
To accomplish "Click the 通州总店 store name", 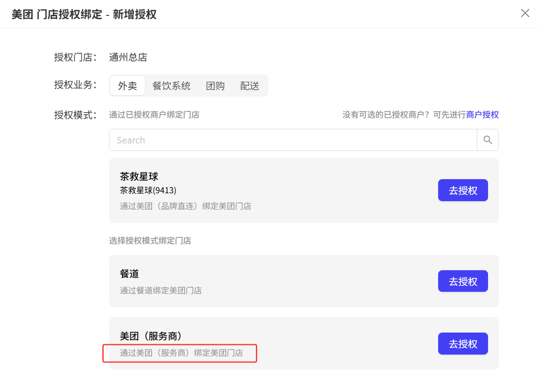I will [128, 57].
